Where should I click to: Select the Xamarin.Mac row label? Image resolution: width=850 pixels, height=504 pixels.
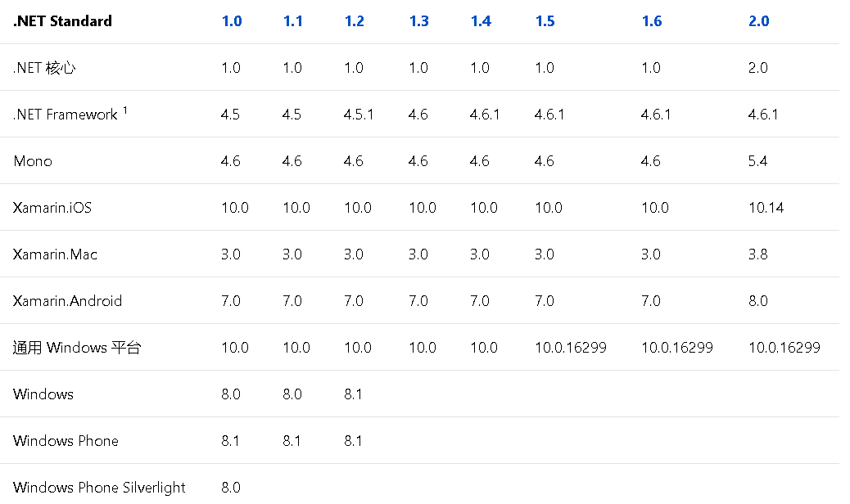[56, 254]
